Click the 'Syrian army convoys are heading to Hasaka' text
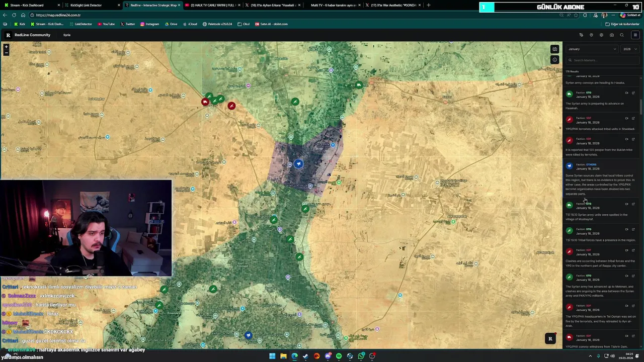644x362 pixels. point(595,83)
